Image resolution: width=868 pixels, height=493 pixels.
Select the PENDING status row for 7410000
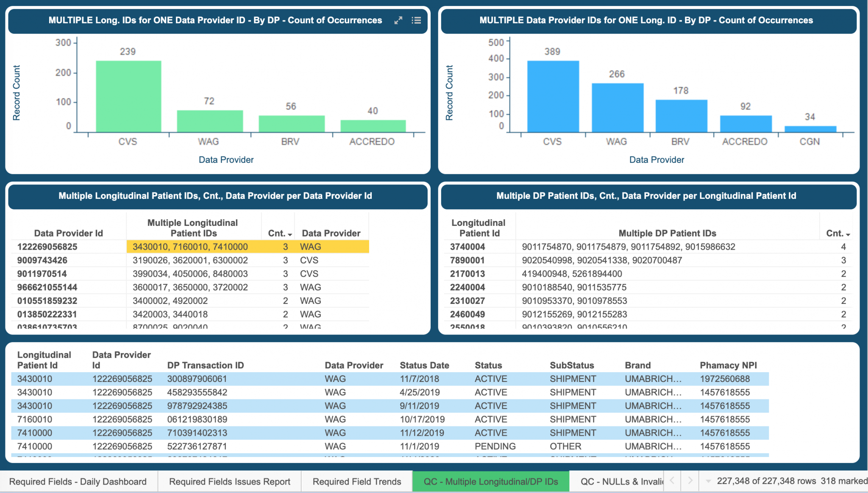click(x=381, y=446)
